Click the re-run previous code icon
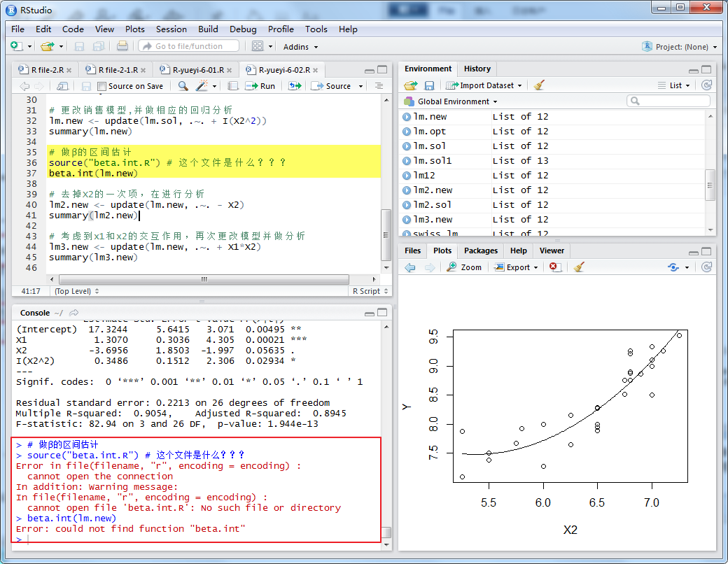728x564 pixels. (x=295, y=86)
